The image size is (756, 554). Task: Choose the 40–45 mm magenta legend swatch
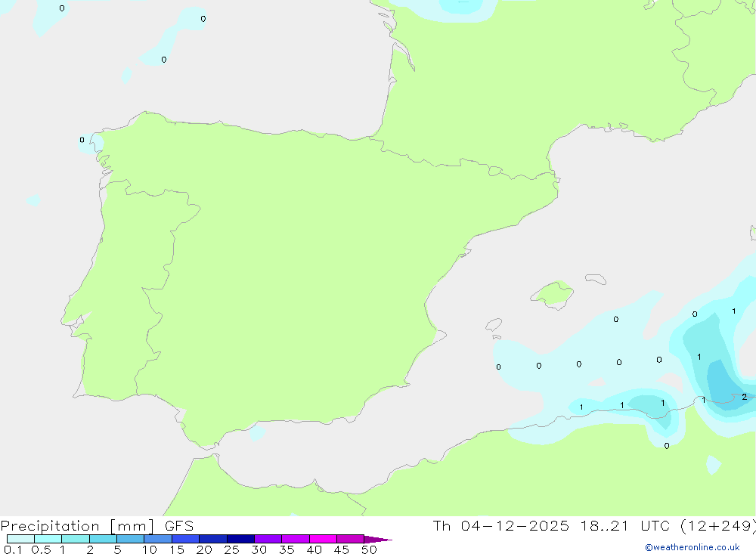tap(323, 539)
